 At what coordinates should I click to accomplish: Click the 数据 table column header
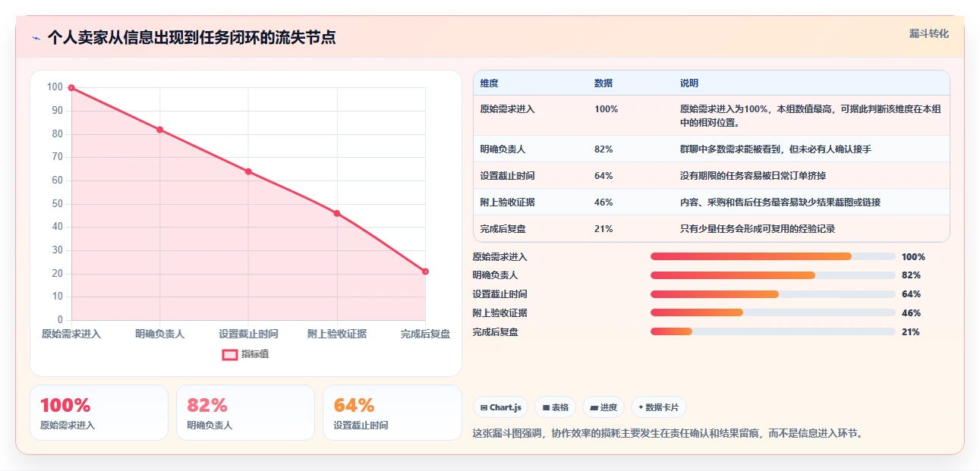click(x=603, y=83)
